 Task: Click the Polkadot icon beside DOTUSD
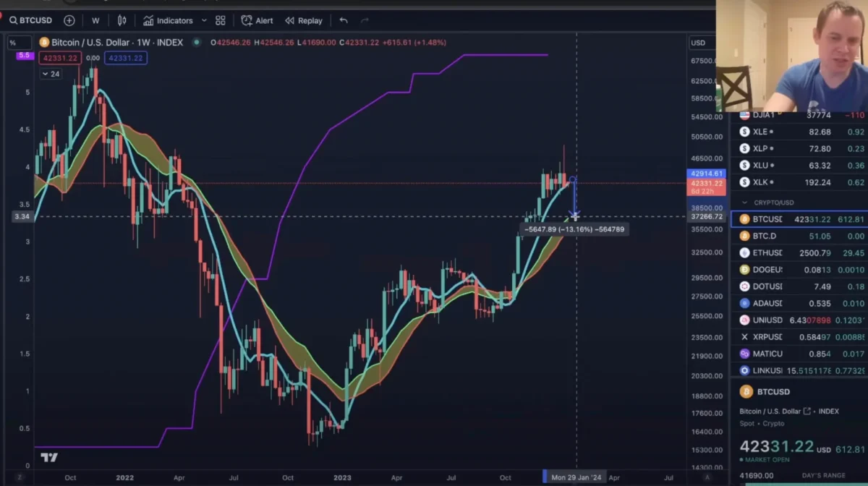(x=744, y=286)
